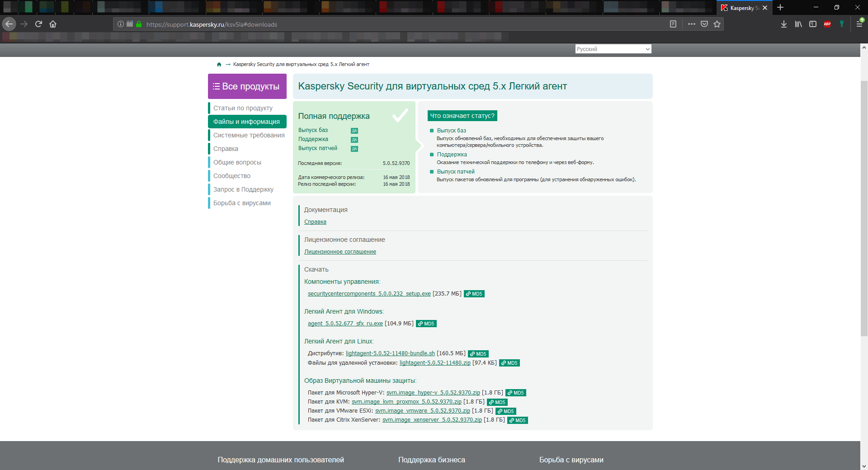Open Поддержка бизнеса footer link
Image resolution: width=868 pixels, height=470 pixels.
click(x=432, y=460)
